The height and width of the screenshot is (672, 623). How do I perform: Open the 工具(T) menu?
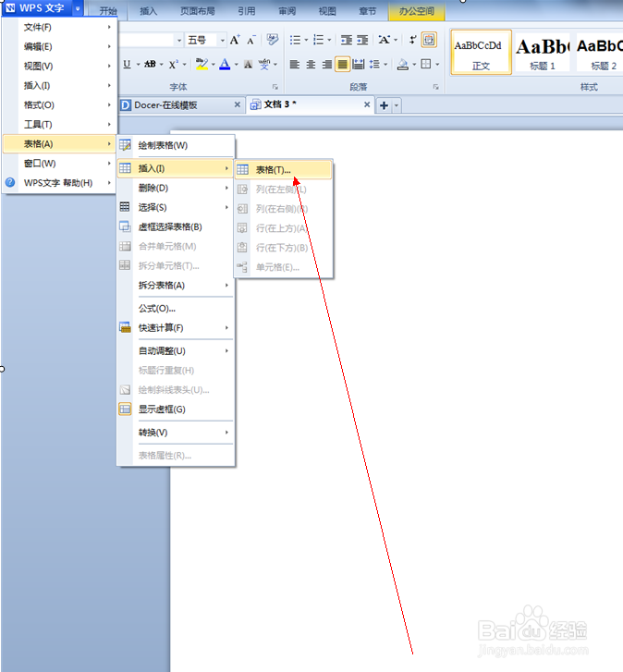(59, 124)
